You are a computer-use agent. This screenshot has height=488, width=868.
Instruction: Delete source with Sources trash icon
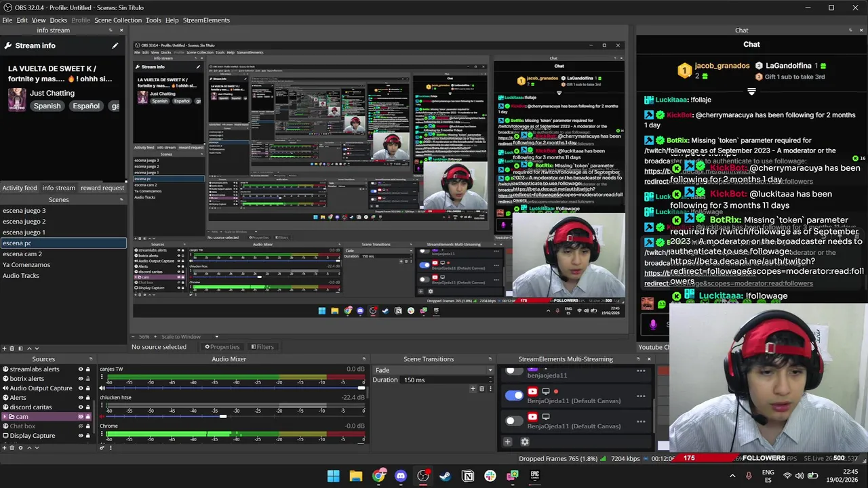pyautogui.click(x=12, y=447)
